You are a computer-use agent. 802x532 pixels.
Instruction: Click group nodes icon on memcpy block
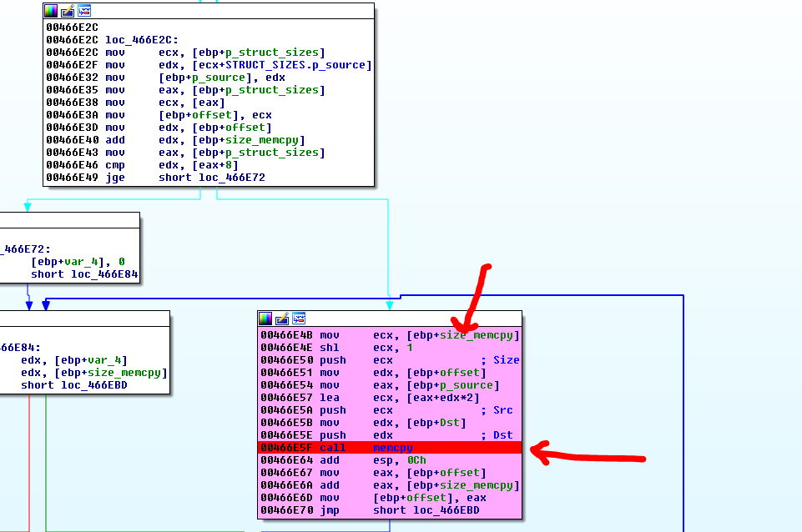pyautogui.click(x=297, y=319)
